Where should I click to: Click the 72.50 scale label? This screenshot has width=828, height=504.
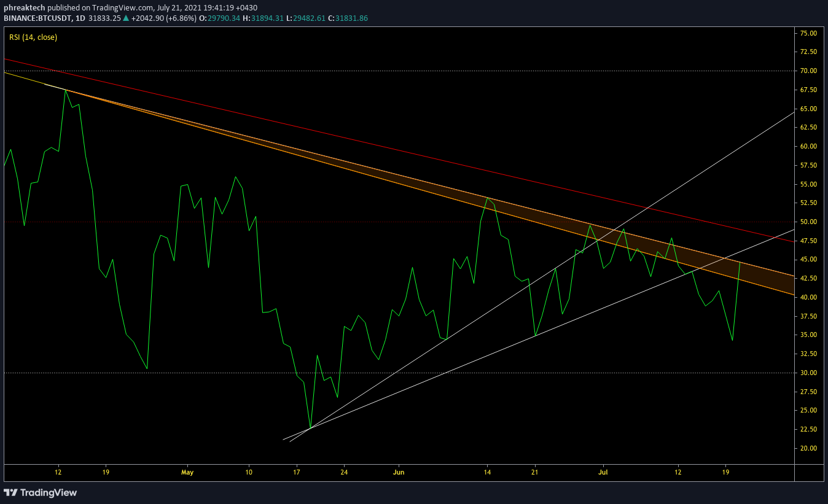point(808,52)
